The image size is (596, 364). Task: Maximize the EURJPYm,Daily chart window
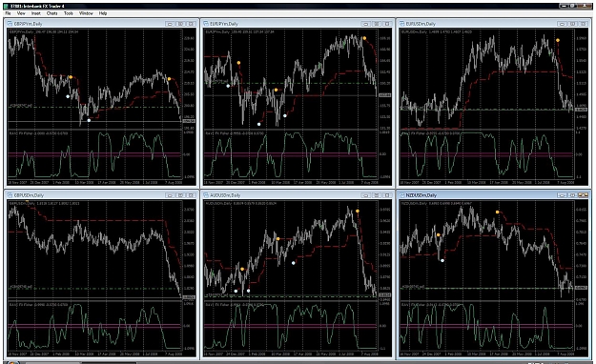tap(377, 24)
